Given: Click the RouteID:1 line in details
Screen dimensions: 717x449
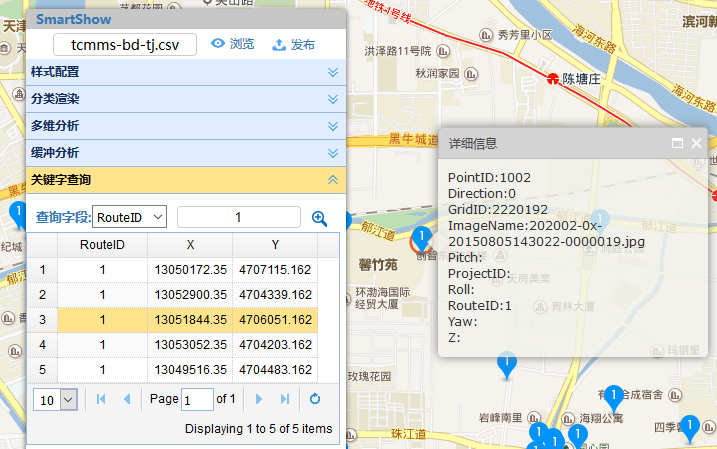Looking at the screenshot, I should coord(480,305).
